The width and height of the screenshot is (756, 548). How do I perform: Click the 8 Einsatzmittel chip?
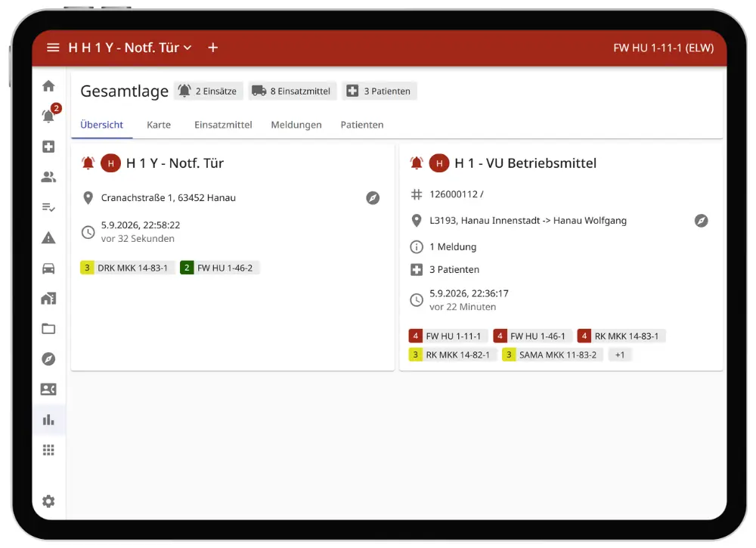tap(293, 91)
